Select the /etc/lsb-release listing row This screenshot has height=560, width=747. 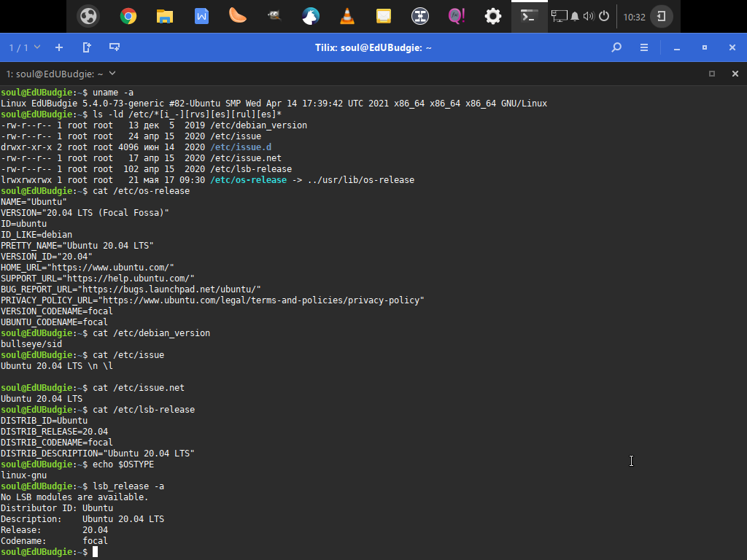tap(146, 169)
